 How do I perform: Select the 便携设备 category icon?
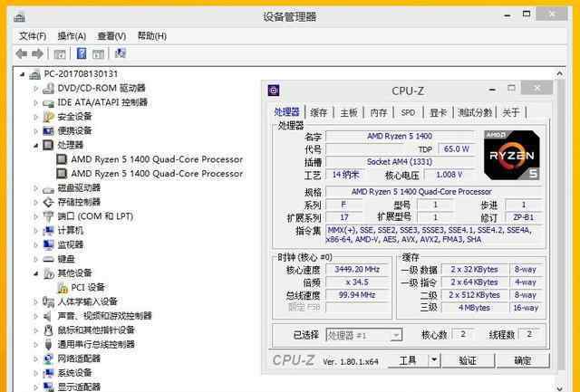coord(48,130)
